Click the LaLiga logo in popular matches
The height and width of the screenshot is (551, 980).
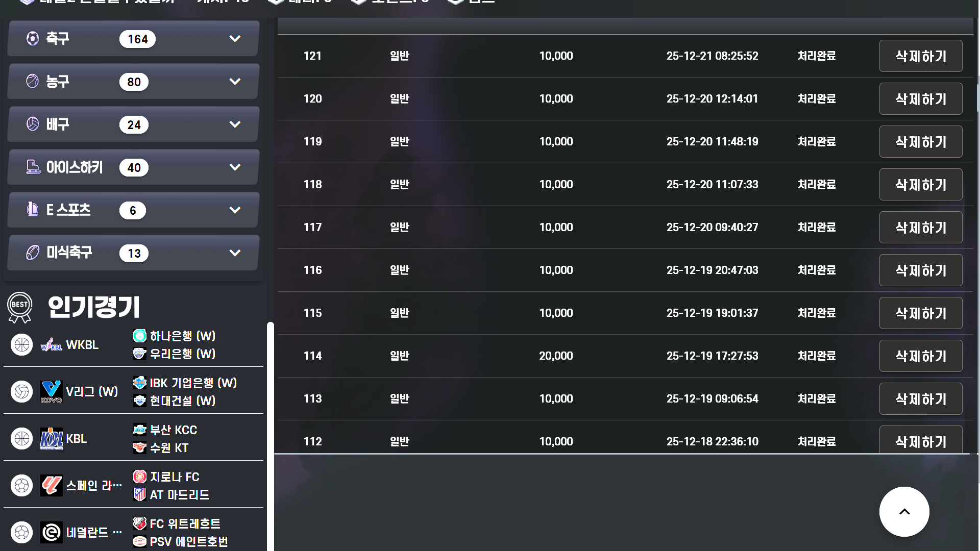click(51, 486)
